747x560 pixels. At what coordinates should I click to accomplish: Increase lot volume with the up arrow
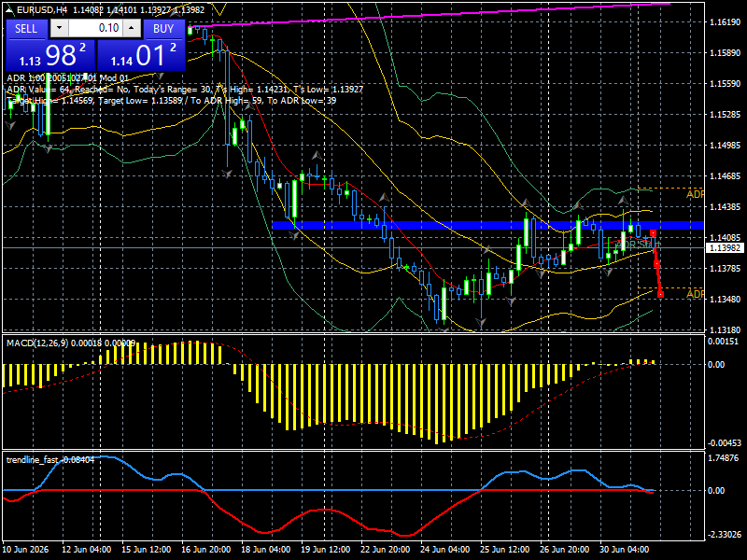132,28
